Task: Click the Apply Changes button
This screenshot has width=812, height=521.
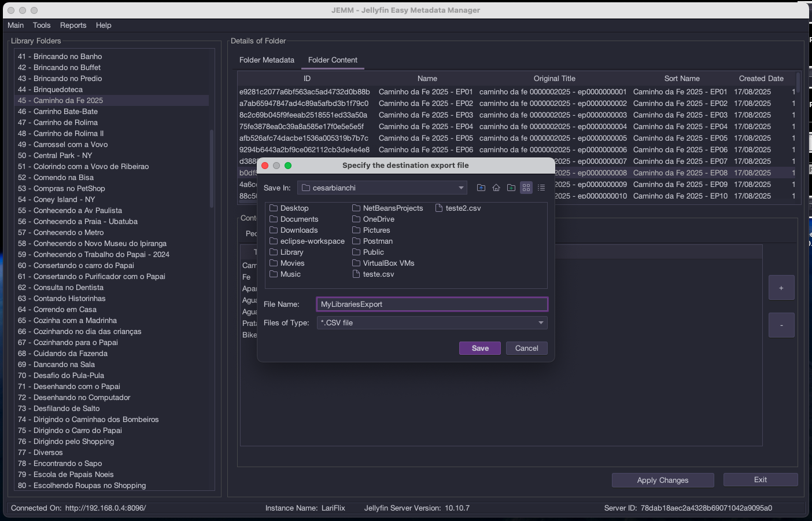Action: [x=662, y=480]
